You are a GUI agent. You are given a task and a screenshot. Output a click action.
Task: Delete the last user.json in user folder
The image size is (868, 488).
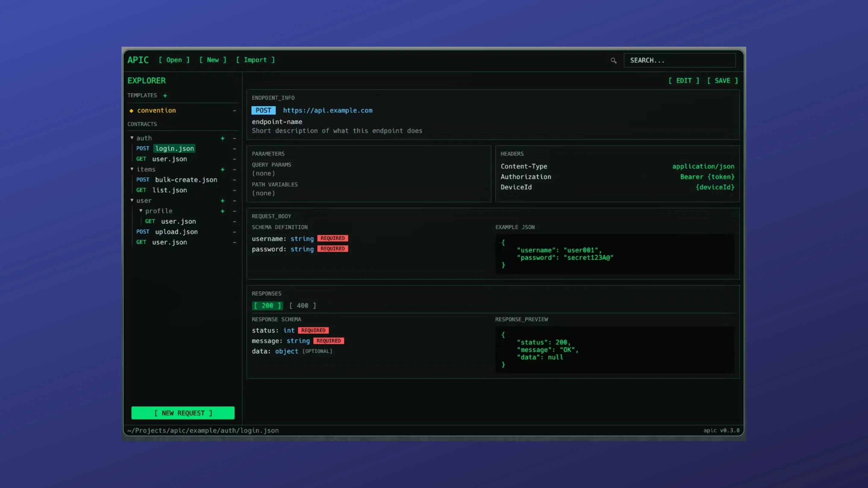tap(234, 242)
